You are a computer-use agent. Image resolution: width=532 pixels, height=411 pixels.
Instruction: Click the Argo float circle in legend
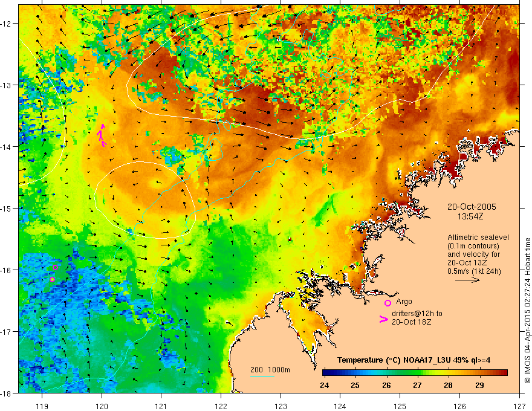[x=388, y=303]
